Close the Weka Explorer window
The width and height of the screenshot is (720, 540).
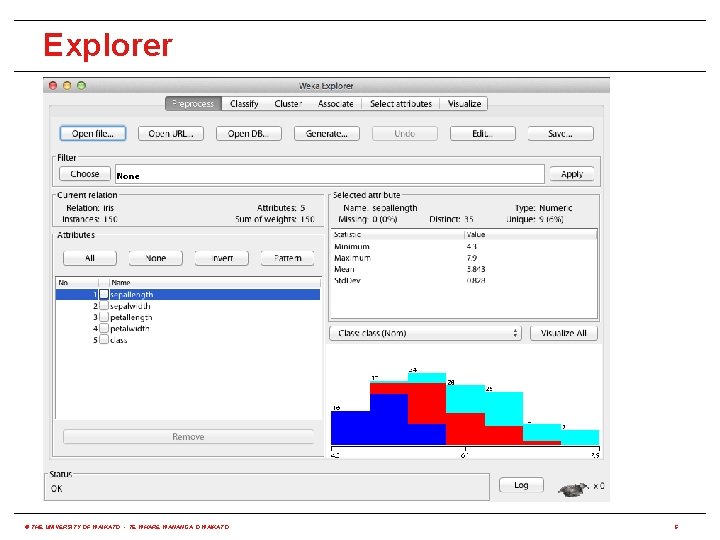tap(53, 85)
